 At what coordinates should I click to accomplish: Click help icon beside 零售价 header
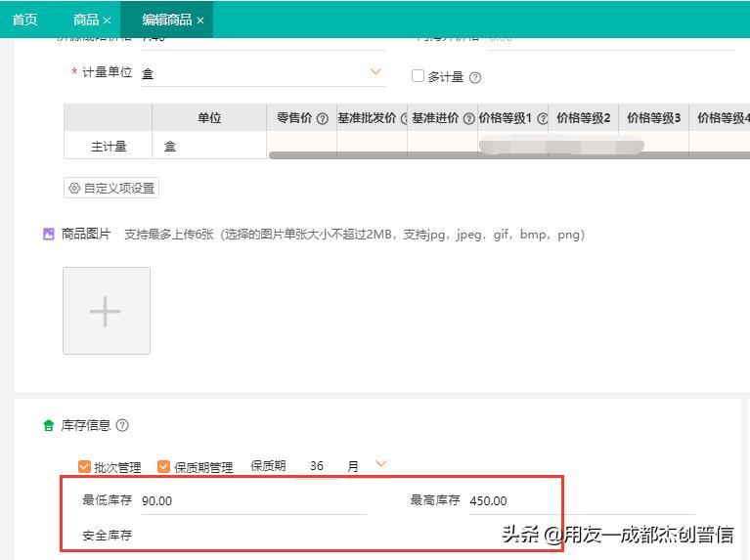[x=323, y=118]
